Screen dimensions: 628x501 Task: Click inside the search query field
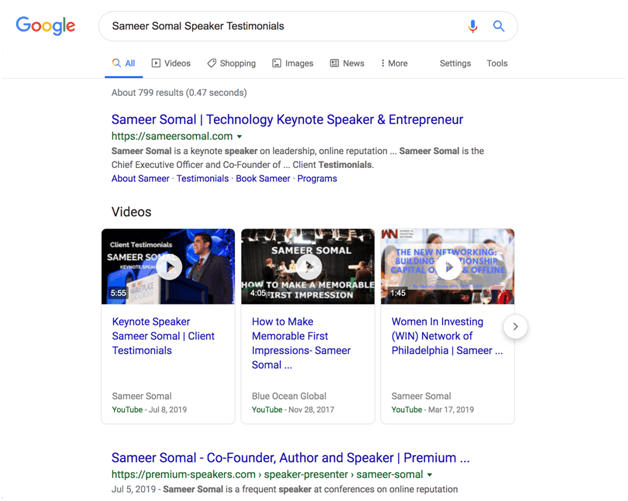point(280,26)
